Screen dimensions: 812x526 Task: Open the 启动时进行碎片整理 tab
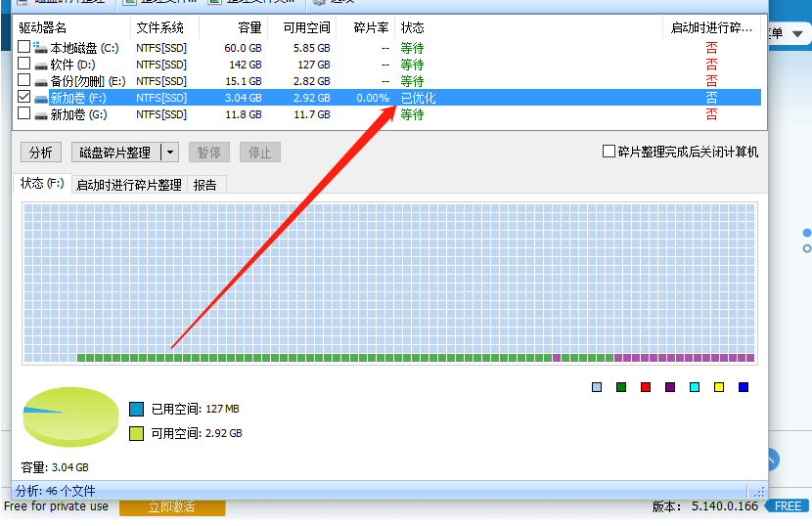pyautogui.click(x=128, y=185)
